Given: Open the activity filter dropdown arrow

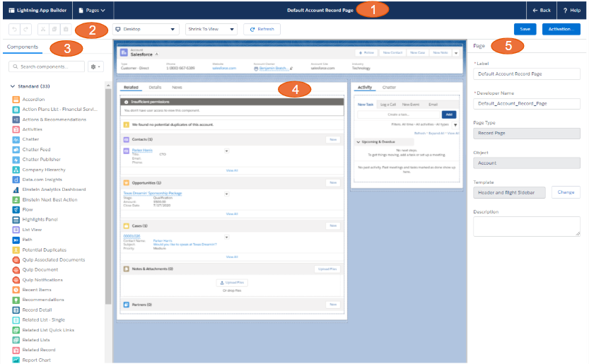Looking at the screenshot, I should pos(455,124).
